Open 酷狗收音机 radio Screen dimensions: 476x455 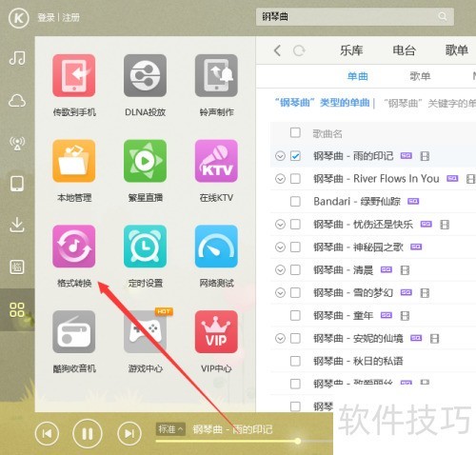point(74,332)
